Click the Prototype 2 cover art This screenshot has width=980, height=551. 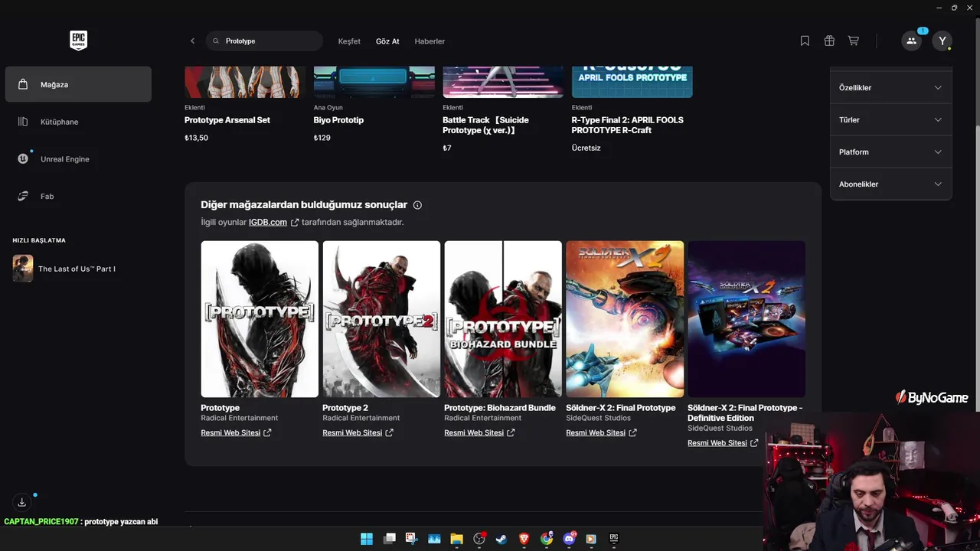click(x=381, y=319)
